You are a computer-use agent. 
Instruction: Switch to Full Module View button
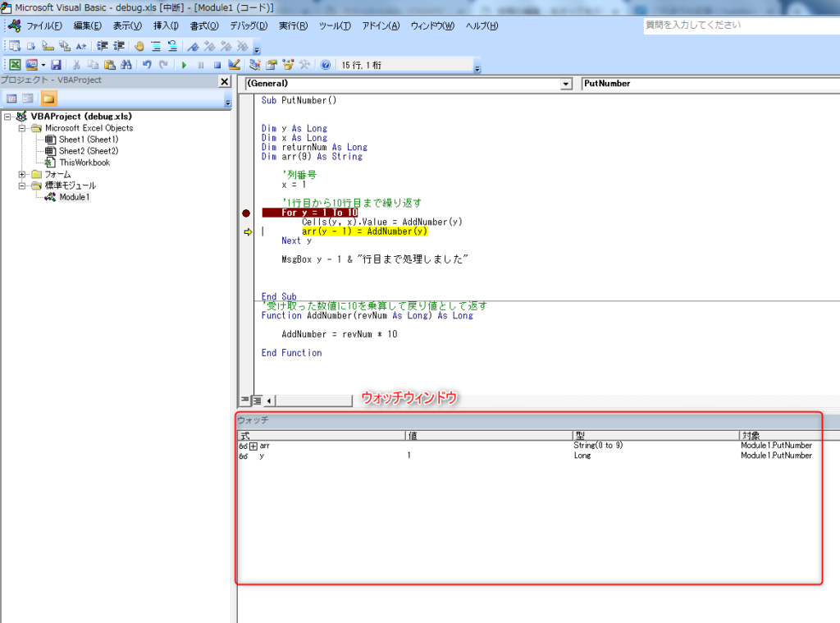(257, 401)
